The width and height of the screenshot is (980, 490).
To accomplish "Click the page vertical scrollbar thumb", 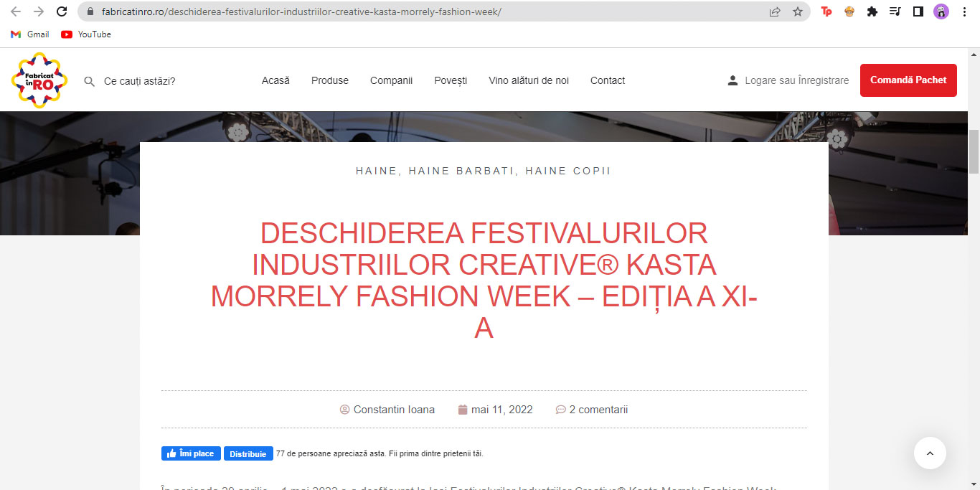I will [x=974, y=152].
